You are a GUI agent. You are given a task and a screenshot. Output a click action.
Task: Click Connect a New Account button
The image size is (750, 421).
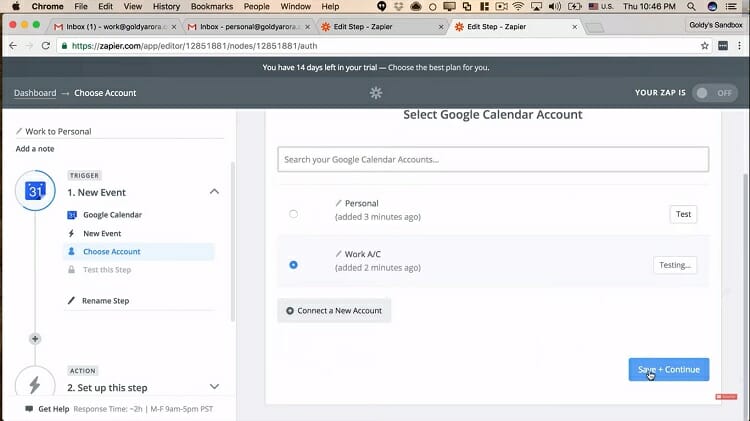point(334,310)
